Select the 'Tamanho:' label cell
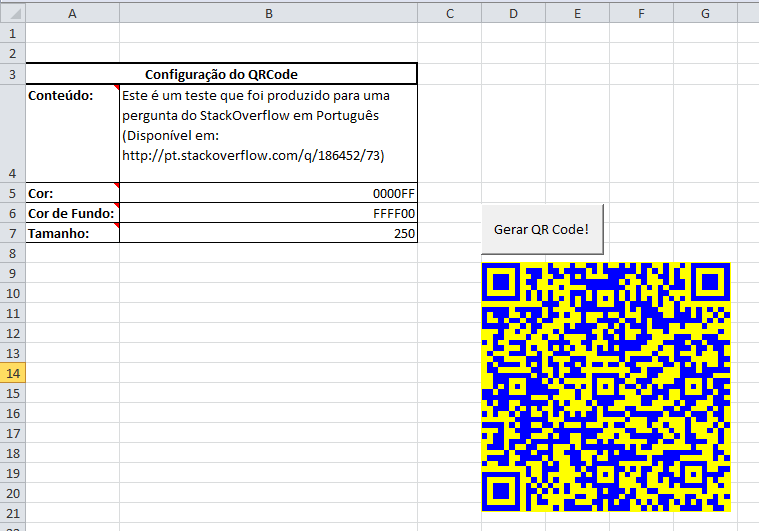Image resolution: width=759 pixels, height=531 pixels. [73, 233]
